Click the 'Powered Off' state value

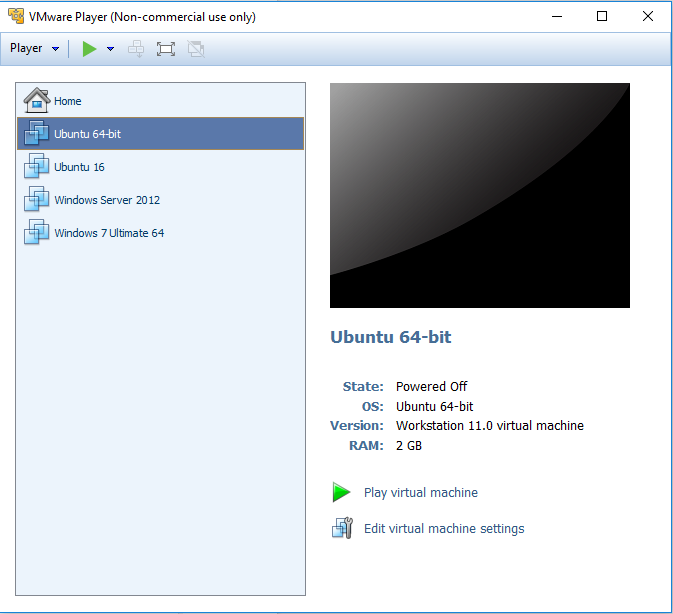(431, 387)
